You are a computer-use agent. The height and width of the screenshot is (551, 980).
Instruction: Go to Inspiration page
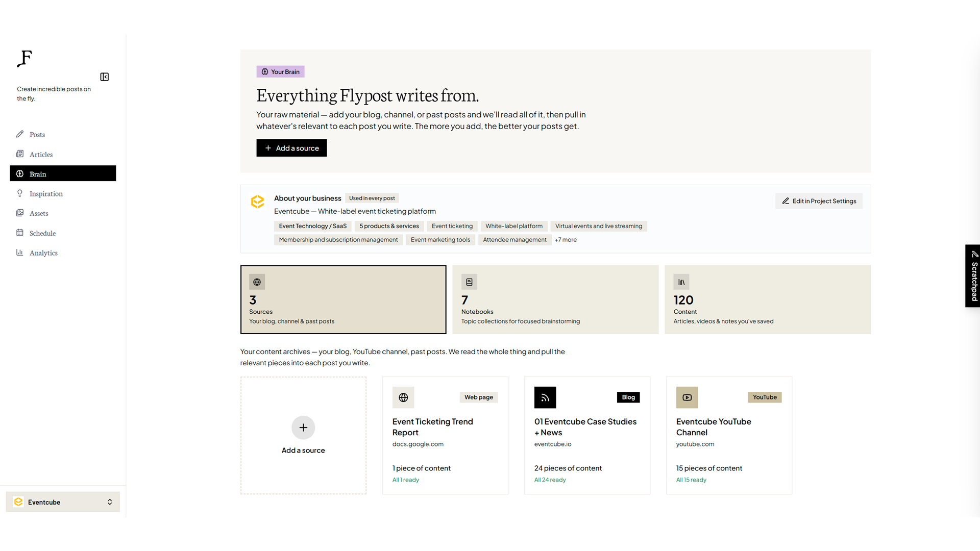pos(63,194)
